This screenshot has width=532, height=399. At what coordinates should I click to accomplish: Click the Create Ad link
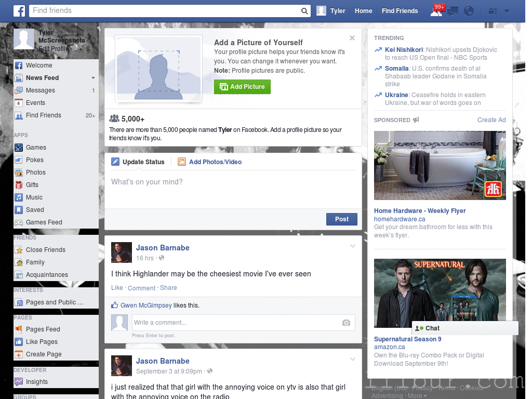(x=491, y=120)
